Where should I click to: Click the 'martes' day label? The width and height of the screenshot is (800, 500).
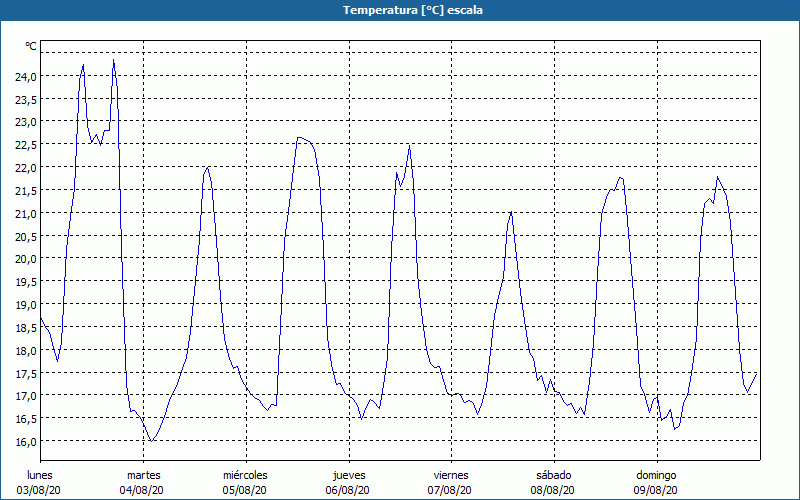pos(144,475)
